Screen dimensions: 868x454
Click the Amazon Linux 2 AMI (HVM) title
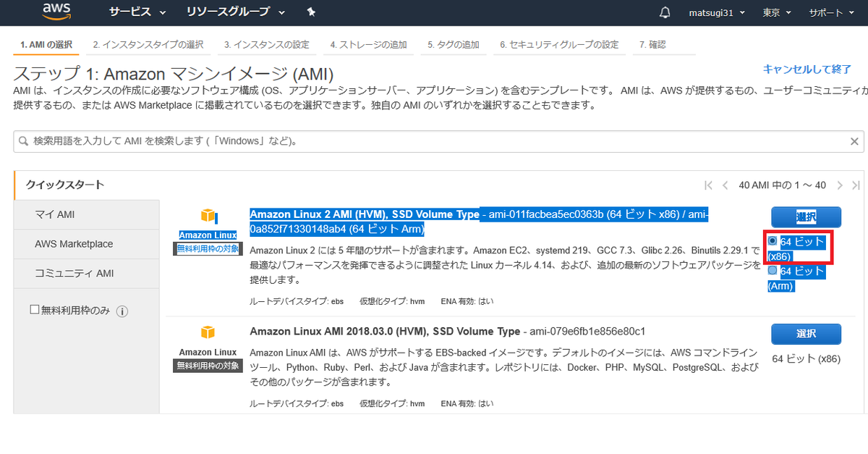(364, 214)
